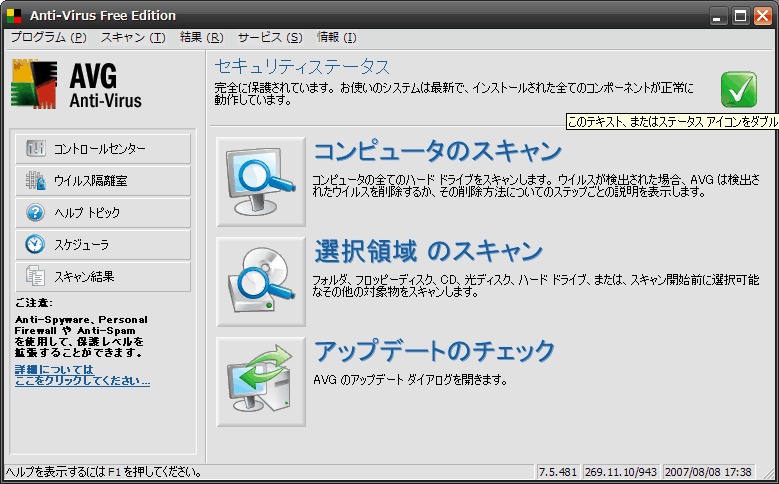Click the scan results documents icon
Screen dimensions: 779x484
click(35, 276)
